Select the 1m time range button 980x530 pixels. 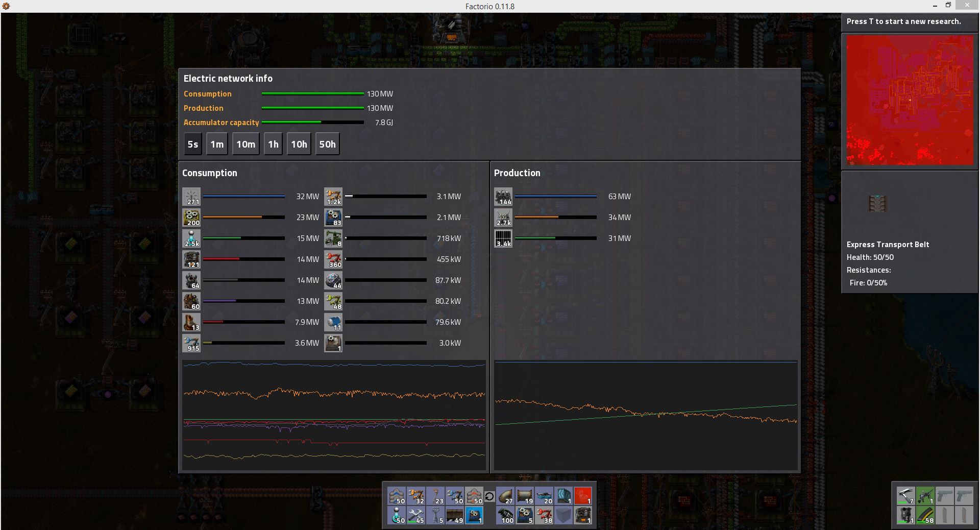[x=217, y=144]
